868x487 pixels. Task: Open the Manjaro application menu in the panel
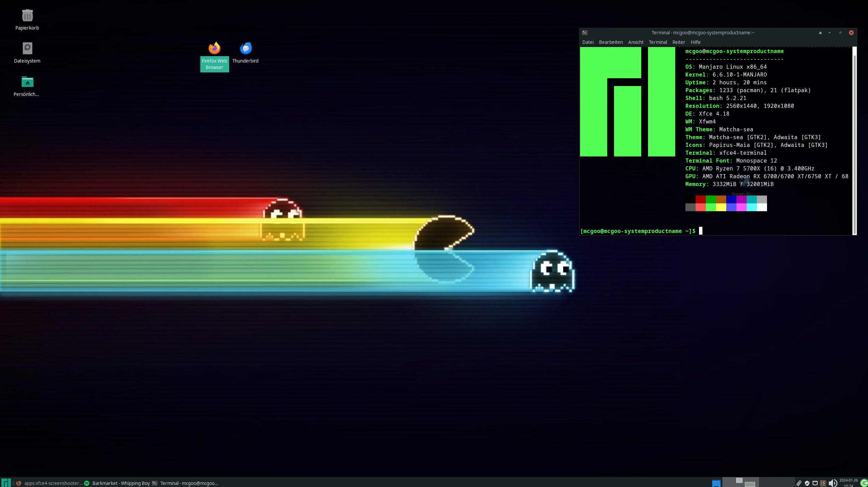(x=6, y=483)
